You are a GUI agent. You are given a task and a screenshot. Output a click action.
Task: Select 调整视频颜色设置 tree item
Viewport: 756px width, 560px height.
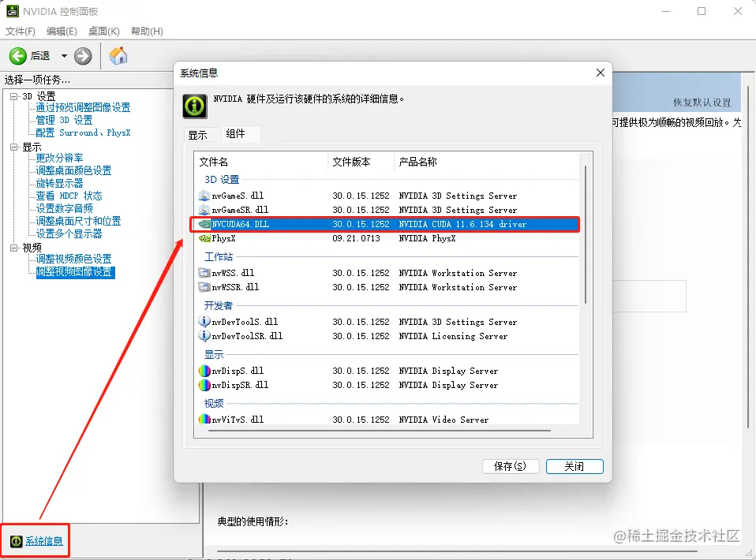click(x=73, y=259)
